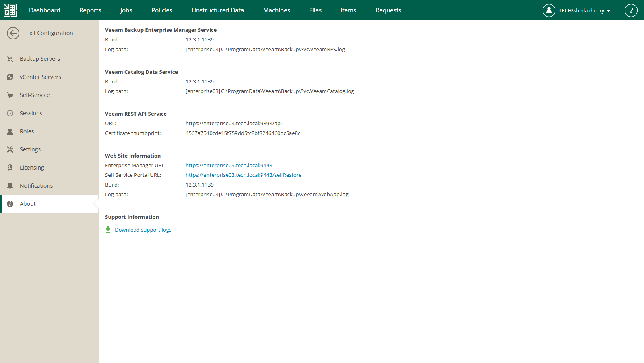Click the Web Site Information heading
Image resolution: width=644 pixels, height=363 pixels.
pos(133,156)
